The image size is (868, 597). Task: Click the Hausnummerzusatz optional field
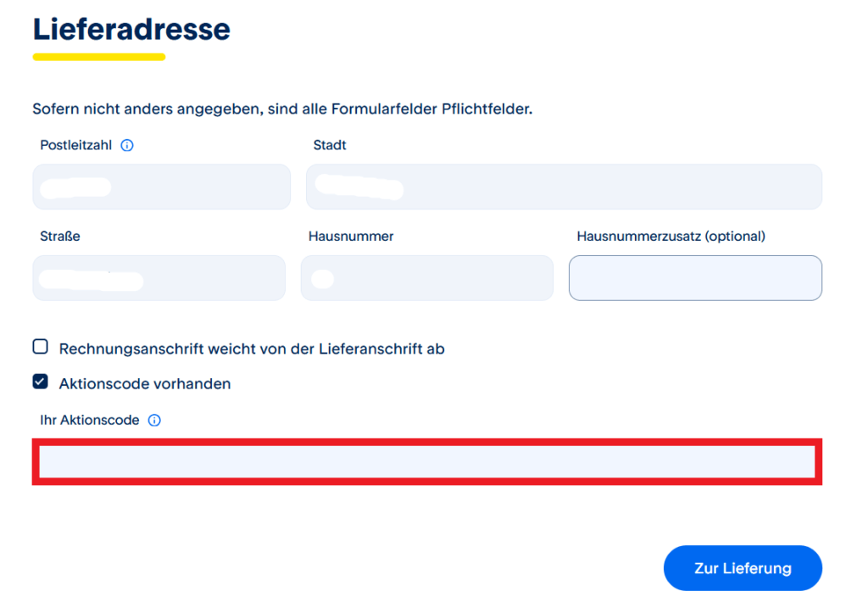tap(695, 277)
